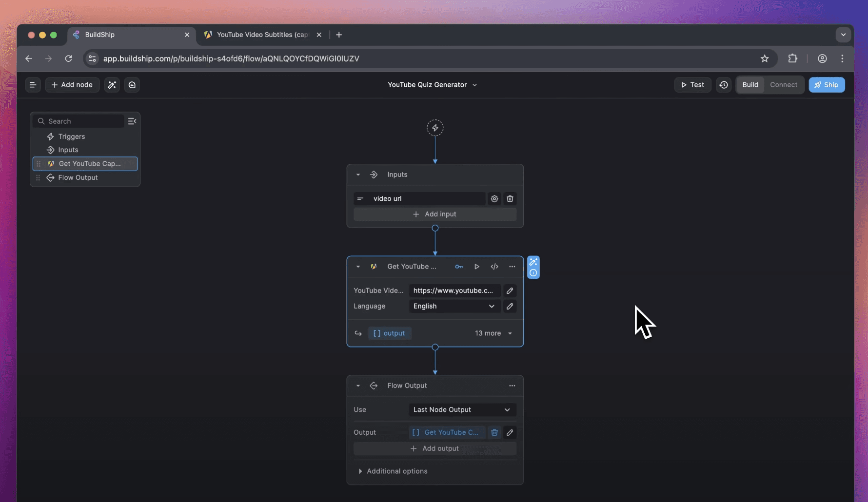Open the Use dropdown Last Node Output
This screenshot has height=502, width=868.
coord(462,410)
